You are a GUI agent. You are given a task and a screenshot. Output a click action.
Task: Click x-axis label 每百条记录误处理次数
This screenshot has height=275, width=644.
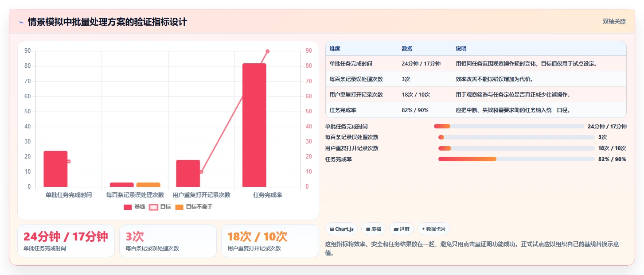pos(135,195)
